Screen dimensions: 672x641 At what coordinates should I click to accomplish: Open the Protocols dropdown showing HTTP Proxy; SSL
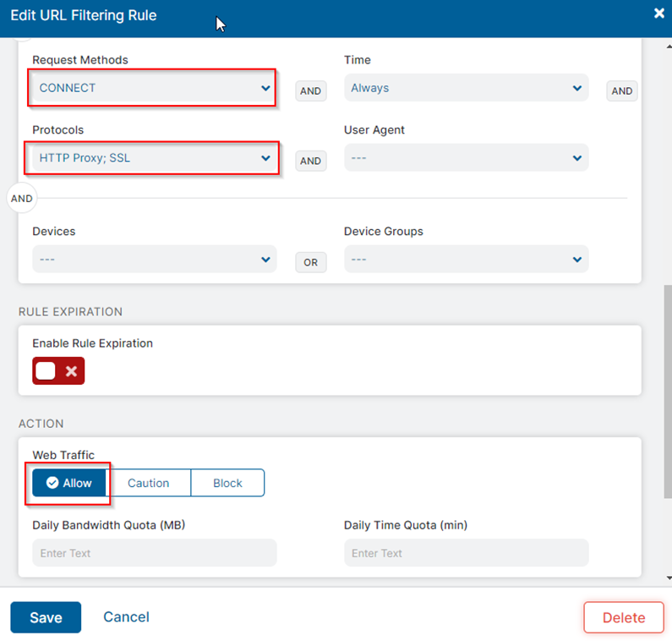click(x=155, y=158)
